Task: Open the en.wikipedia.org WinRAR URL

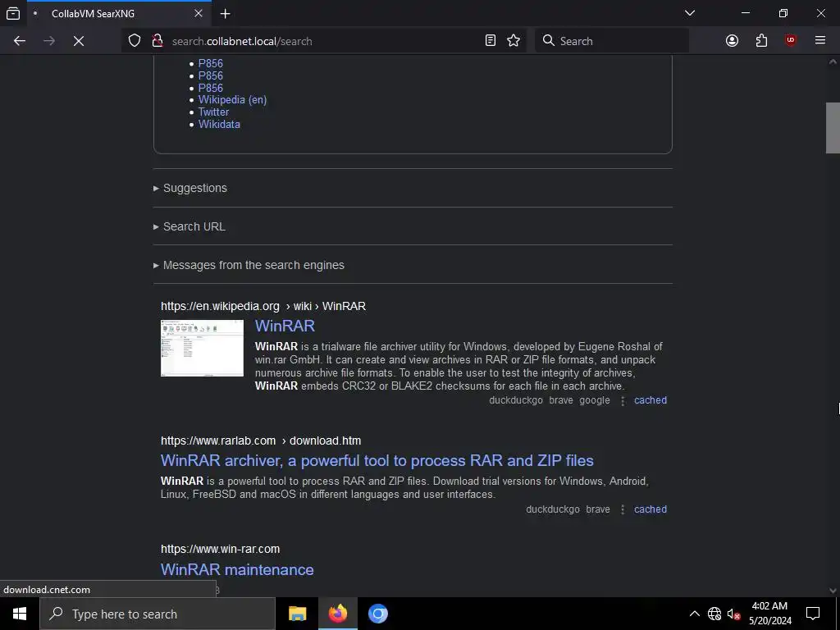Action: [263, 307]
